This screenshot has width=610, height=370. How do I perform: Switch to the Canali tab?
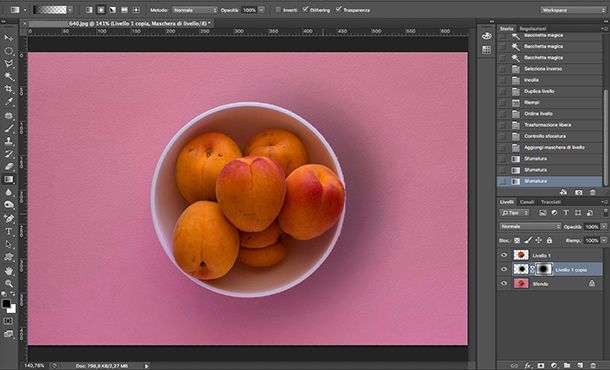click(x=527, y=202)
